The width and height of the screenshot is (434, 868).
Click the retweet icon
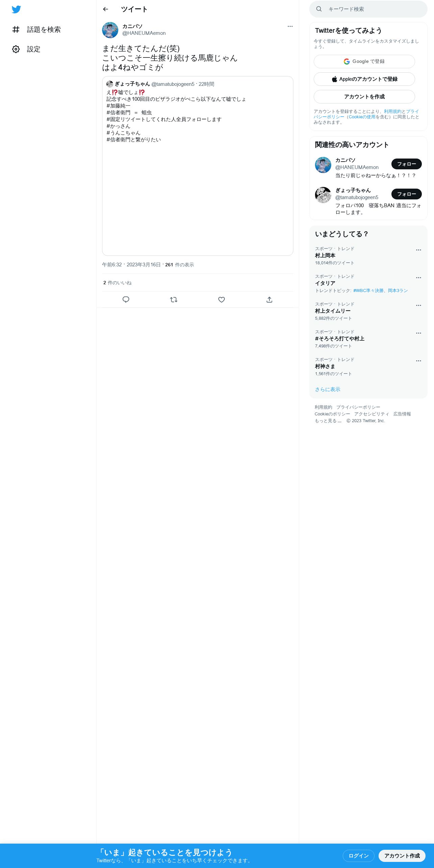point(174,299)
